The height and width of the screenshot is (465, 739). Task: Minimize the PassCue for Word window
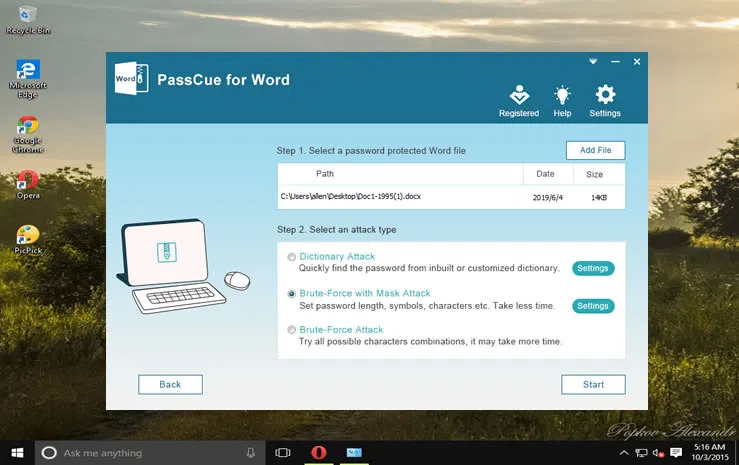[x=615, y=62]
